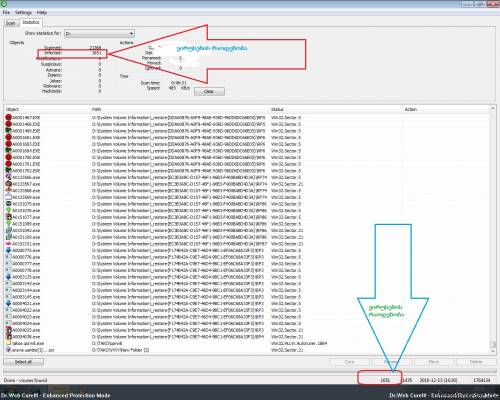Switch to the Scan tab
The image size is (500, 400).
point(11,23)
